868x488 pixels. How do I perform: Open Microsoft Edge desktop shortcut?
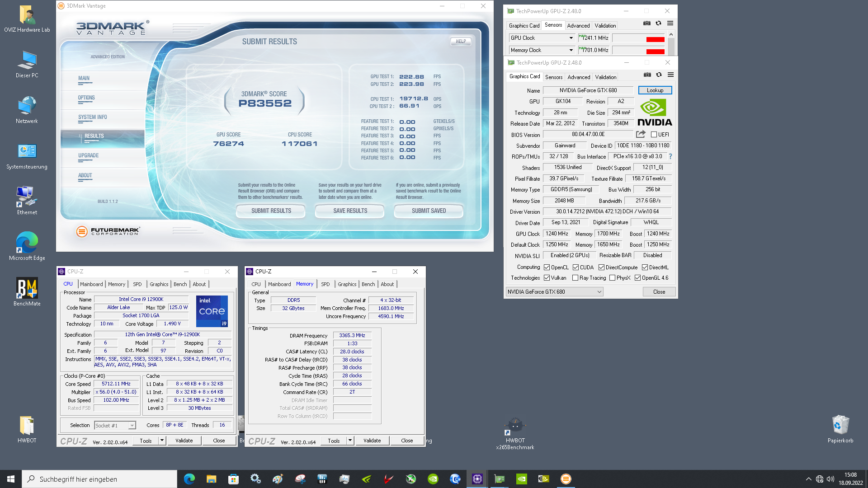point(27,246)
